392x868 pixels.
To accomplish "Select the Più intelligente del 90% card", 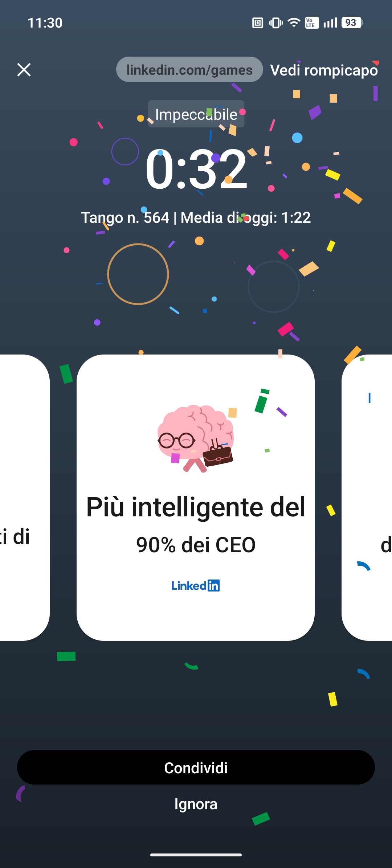I will tap(196, 498).
